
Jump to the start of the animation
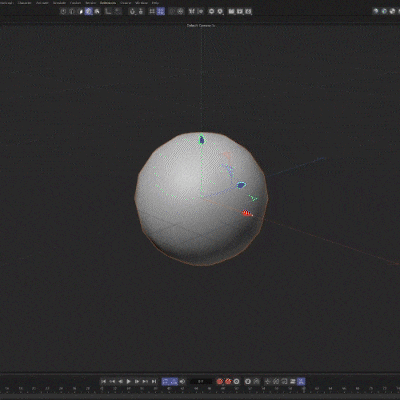103,381
